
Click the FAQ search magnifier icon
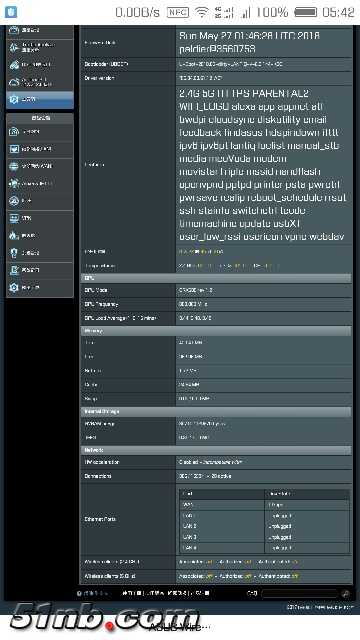345,593
